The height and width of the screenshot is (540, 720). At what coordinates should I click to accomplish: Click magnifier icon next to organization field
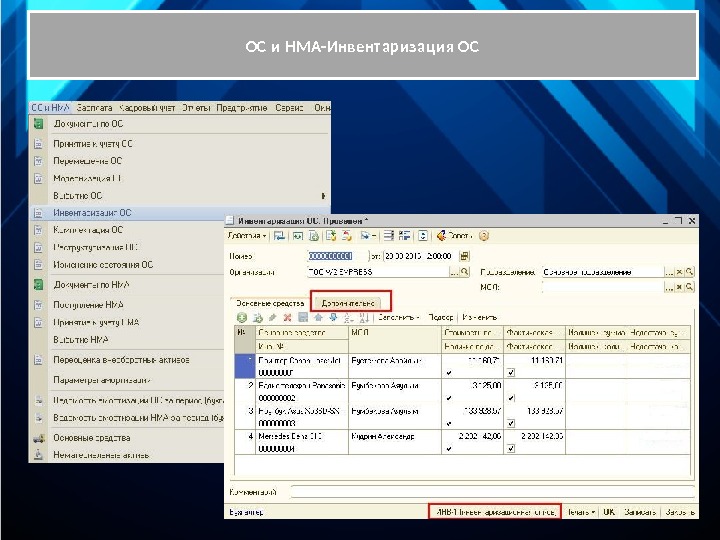click(466, 271)
